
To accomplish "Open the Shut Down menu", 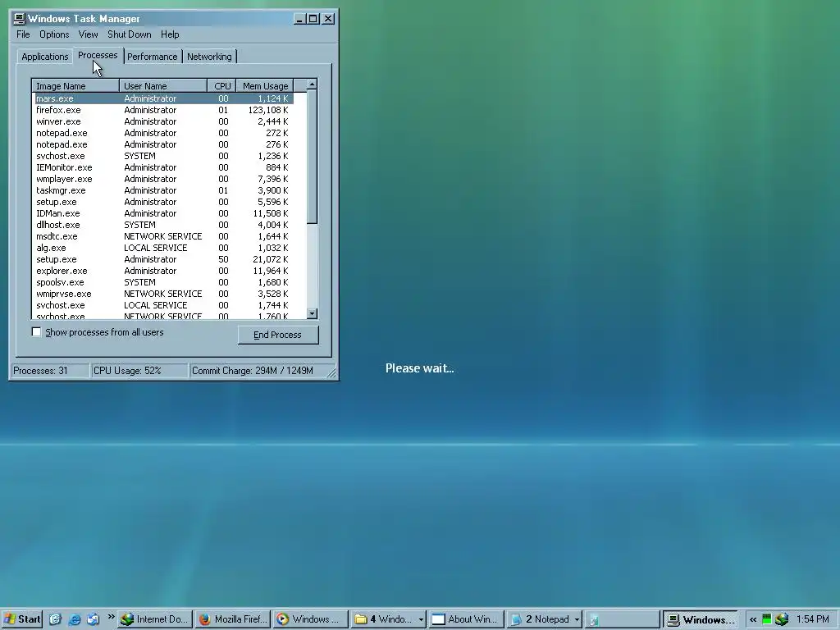I will [129, 34].
